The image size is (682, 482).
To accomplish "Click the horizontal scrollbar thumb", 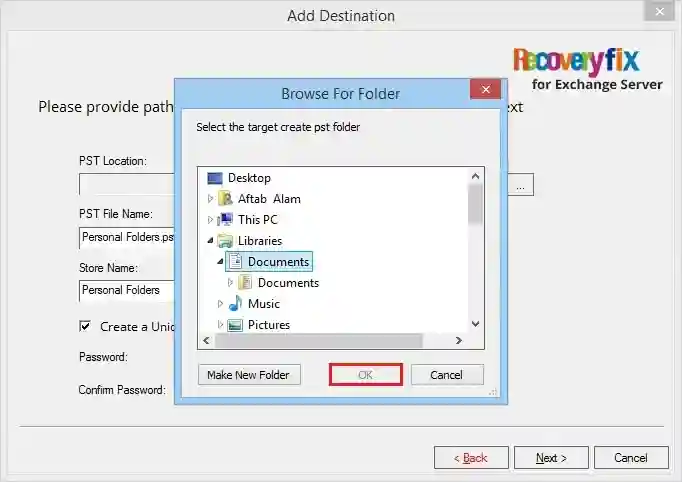I will coord(318,341).
